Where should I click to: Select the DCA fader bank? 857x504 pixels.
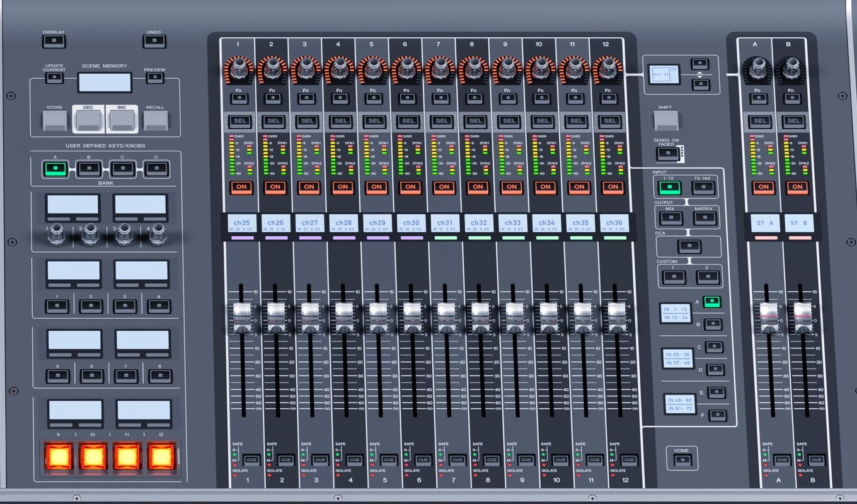click(x=688, y=247)
